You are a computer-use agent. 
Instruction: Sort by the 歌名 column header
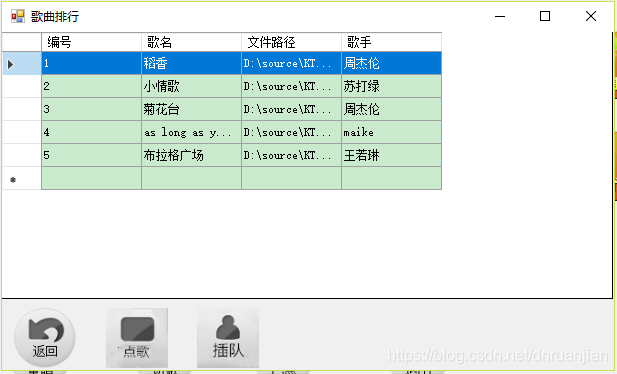tap(191, 42)
